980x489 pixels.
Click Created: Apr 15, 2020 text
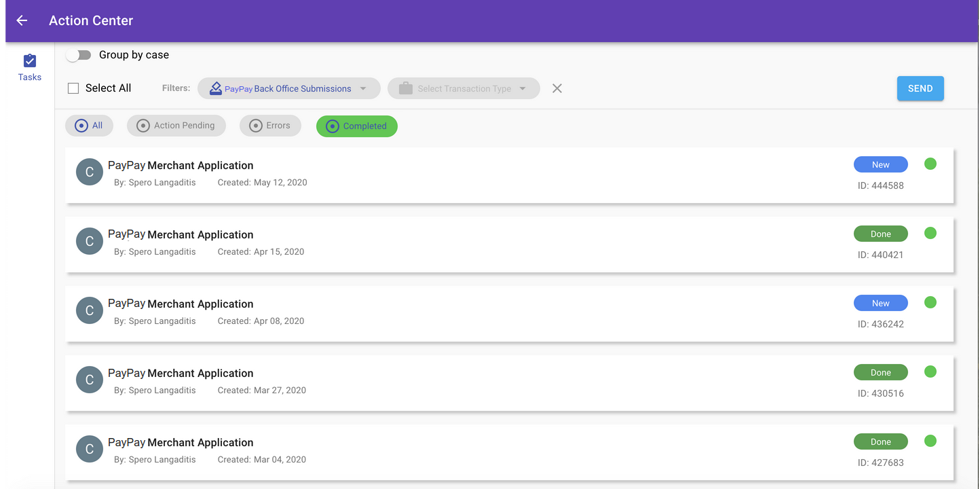(261, 252)
